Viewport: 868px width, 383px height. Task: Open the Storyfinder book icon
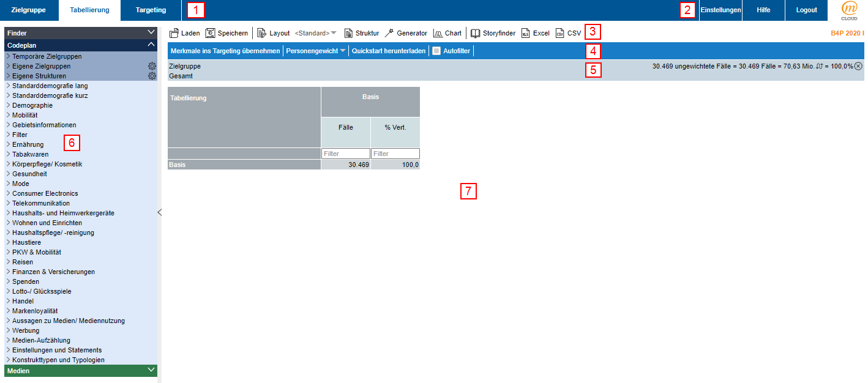tap(476, 33)
